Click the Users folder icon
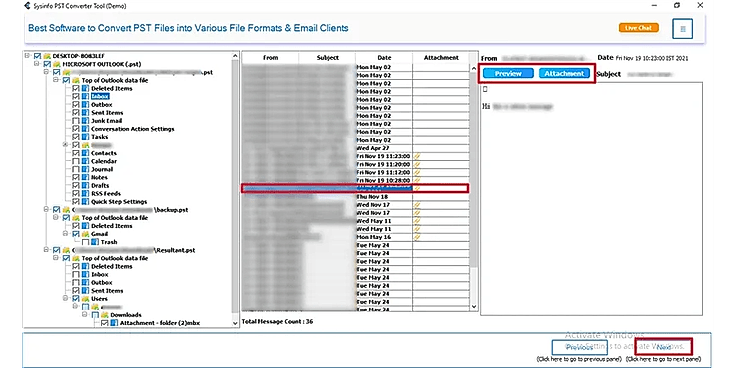Screen dimensions: 736x368 coord(85,299)
